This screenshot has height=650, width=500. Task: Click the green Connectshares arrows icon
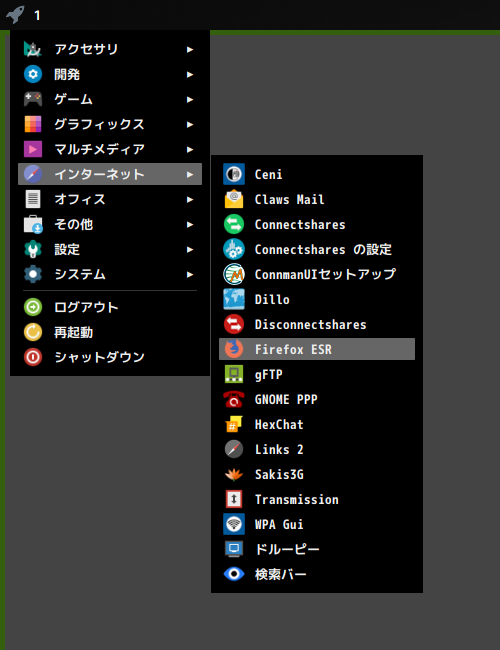click(x=234, y=224)
